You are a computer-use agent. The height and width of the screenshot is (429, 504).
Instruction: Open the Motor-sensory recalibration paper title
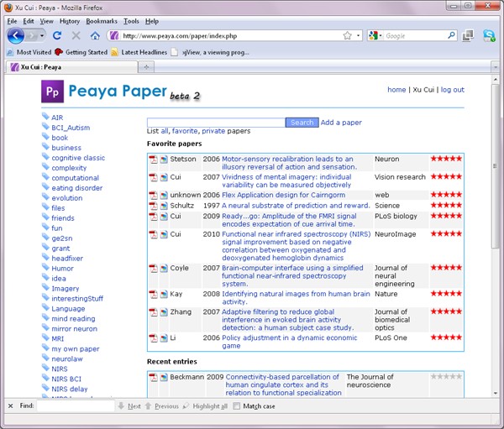pyautogui.click(x=289, y=163)
